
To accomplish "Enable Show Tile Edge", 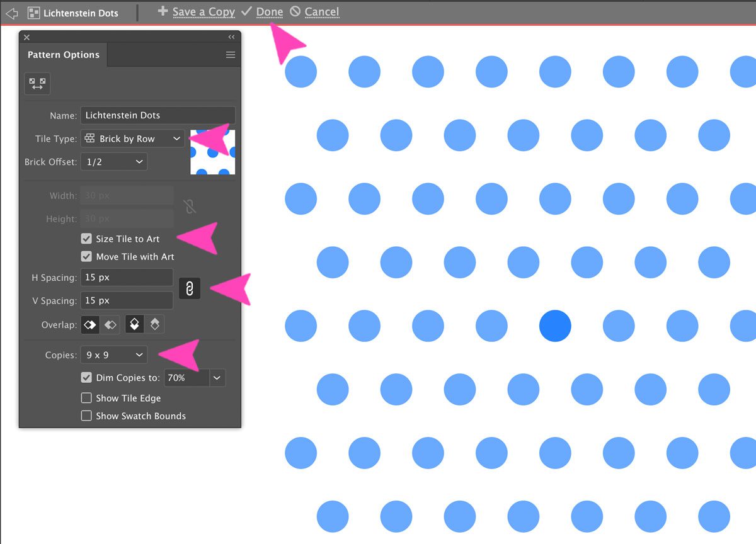I will click(x=86, y=398).
